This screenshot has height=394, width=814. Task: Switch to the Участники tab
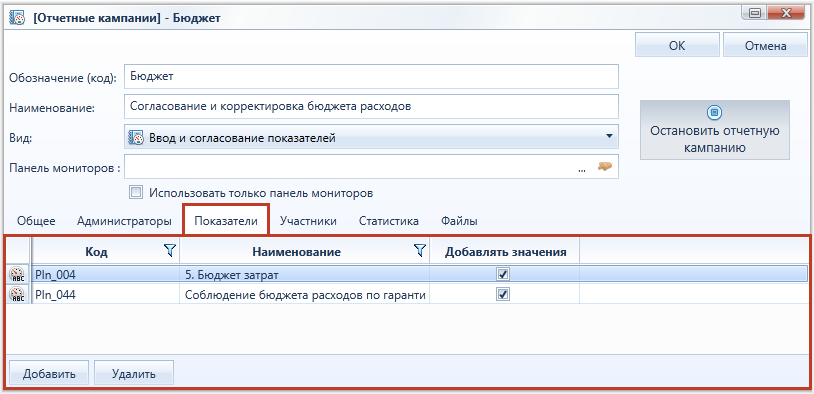pyautogui.click(x=308, y=221)
